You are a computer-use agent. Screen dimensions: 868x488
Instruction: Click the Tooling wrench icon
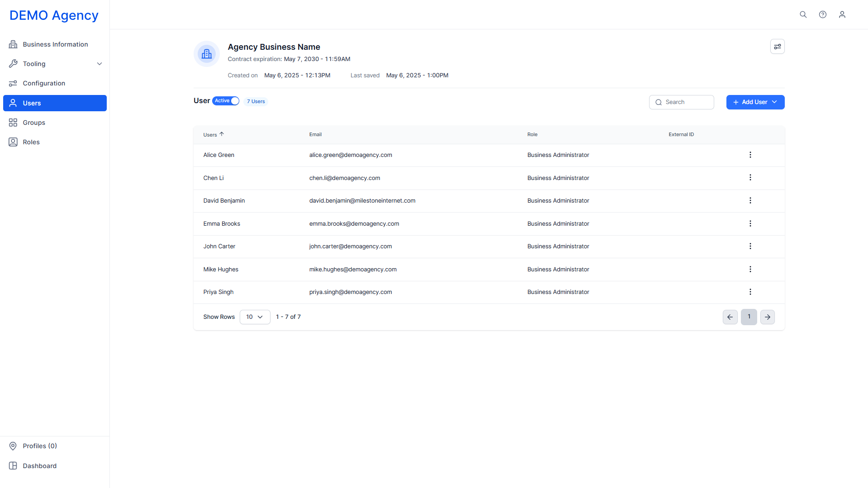tap(13, 64)
